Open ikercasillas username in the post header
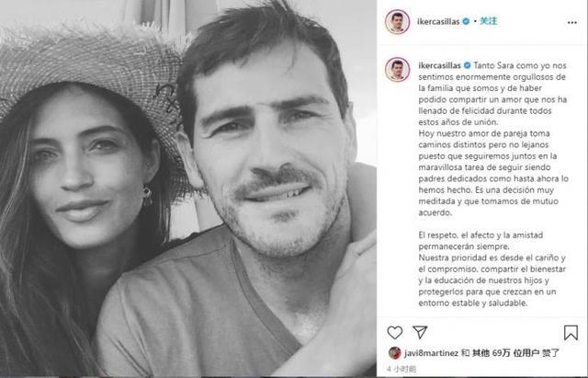 tap(438, 21)
